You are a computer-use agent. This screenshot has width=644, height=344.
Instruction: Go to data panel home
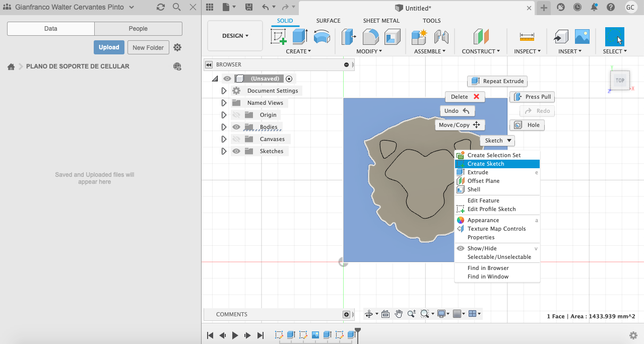pos(11,66)
